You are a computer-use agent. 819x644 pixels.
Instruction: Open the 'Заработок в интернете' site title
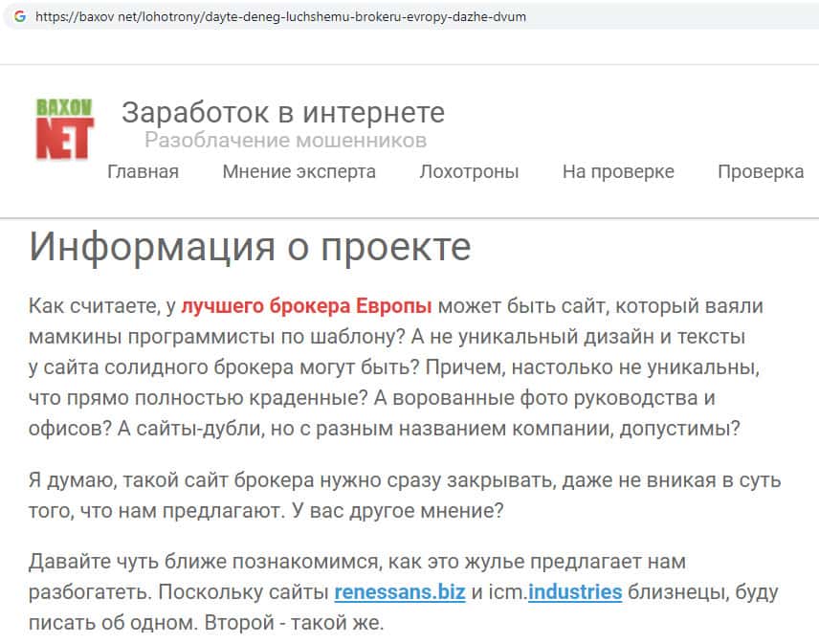point(282,113)
